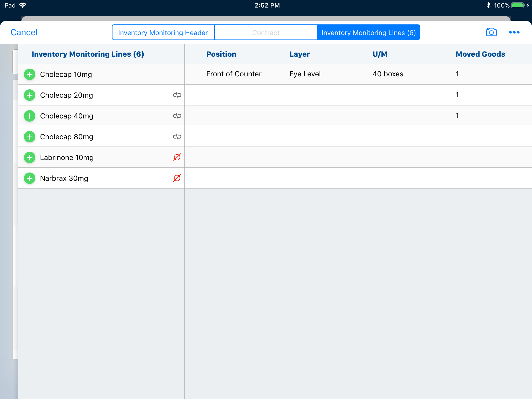
Task: Tap the link icon on Cholecap 80mg row
Action: tap(177, 137)
